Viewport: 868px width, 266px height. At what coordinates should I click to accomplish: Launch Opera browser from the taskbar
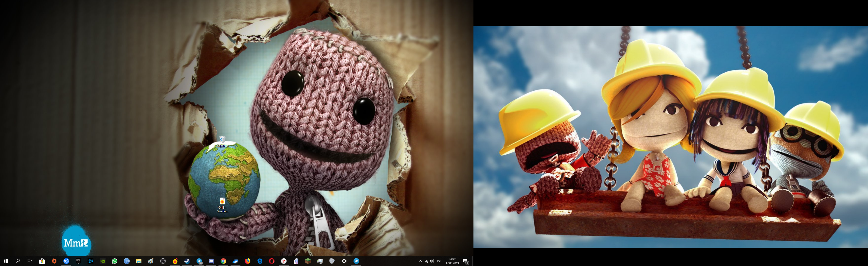click(272, 261)
